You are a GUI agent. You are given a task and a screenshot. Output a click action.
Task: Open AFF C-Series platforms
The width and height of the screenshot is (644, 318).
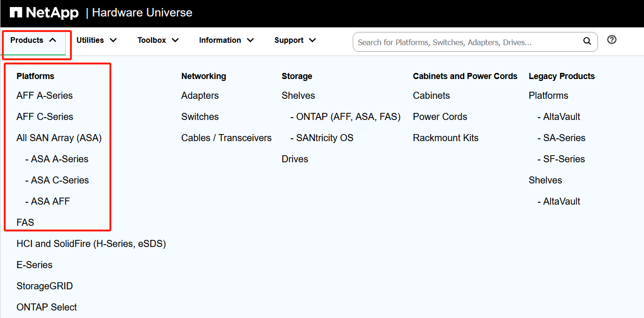coord(45,117)
